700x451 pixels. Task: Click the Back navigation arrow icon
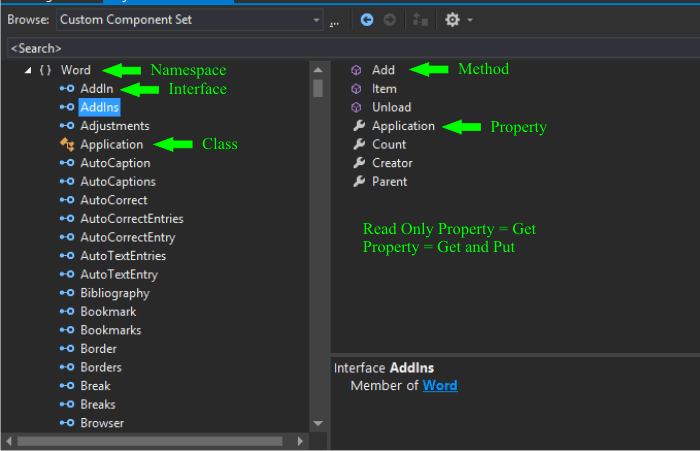[x=367, y=20]
